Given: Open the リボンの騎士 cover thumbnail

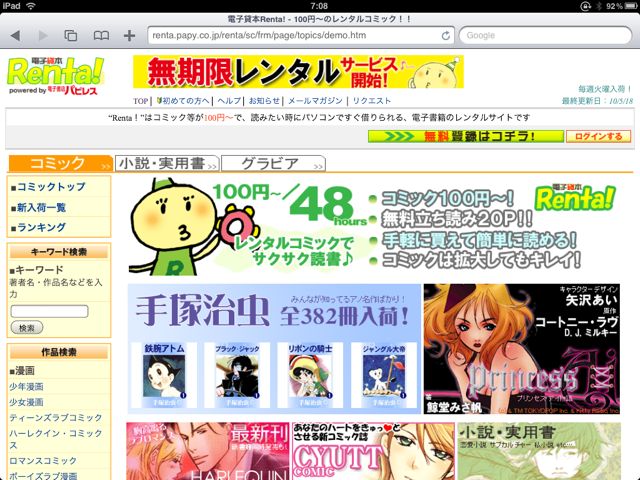Looking at the screenshot, I should 310,376.
